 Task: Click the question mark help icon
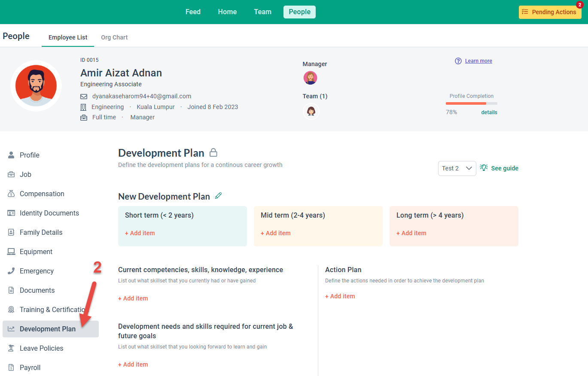[458, 61]
